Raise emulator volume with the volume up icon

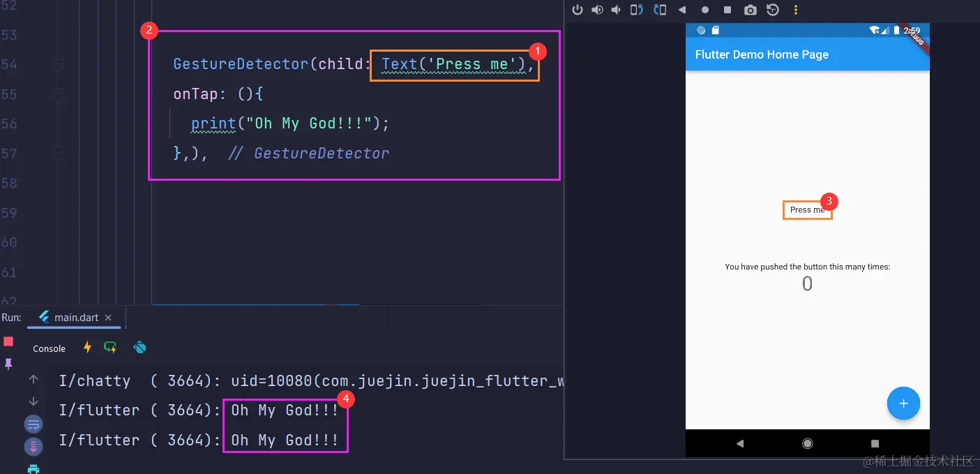coord(598,10)
